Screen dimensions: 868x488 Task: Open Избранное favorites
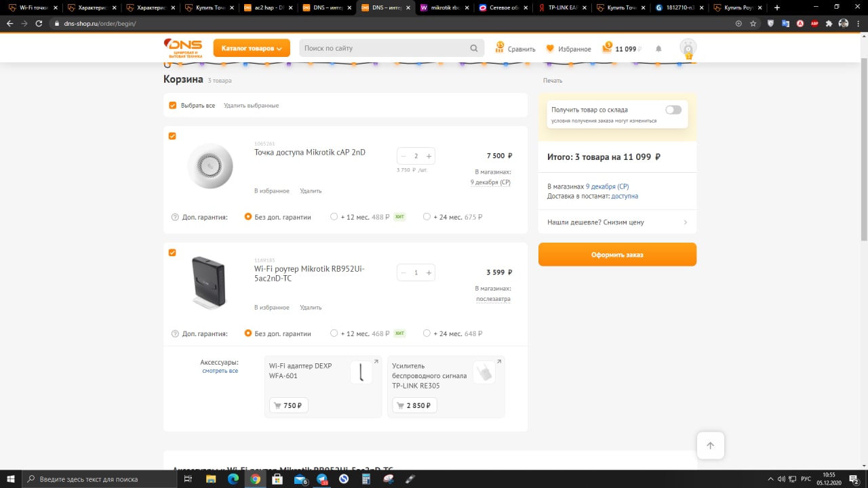pyautogui.click(x=568, y=49)
